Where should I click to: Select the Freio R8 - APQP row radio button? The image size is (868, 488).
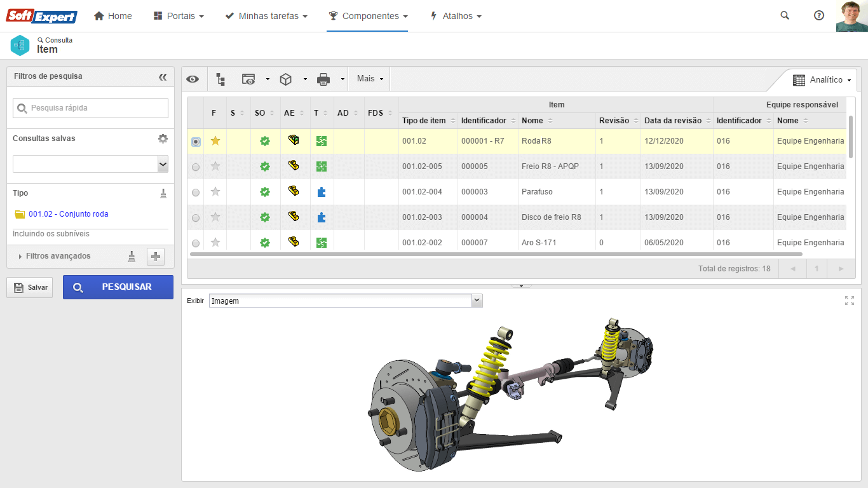196,167
